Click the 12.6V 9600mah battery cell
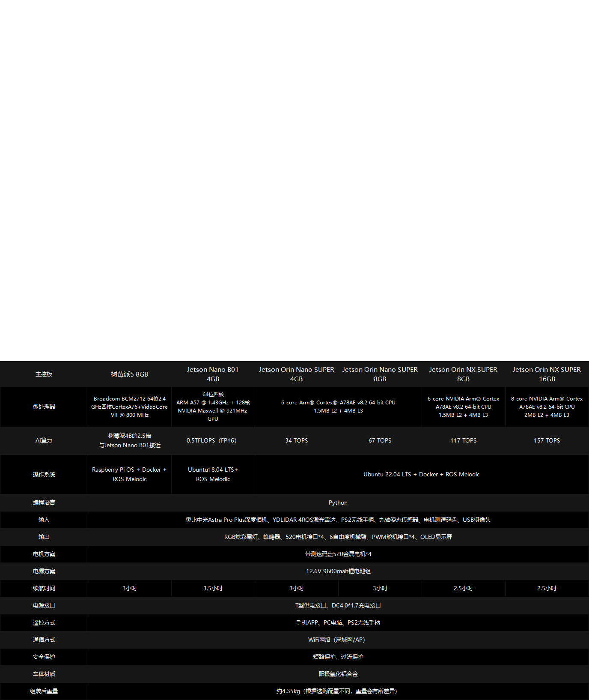This screenshot has width=589, height=700. [338, 571]
